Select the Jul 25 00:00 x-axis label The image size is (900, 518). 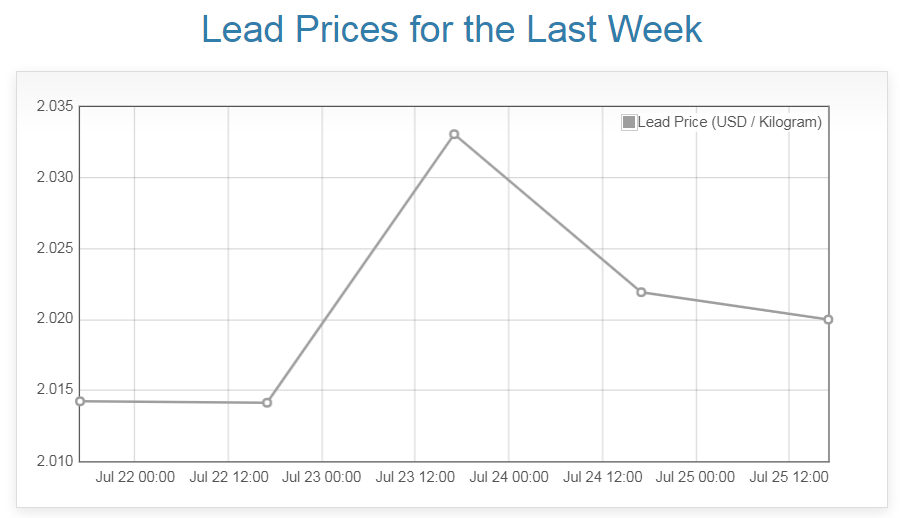[x=696, y=477]
